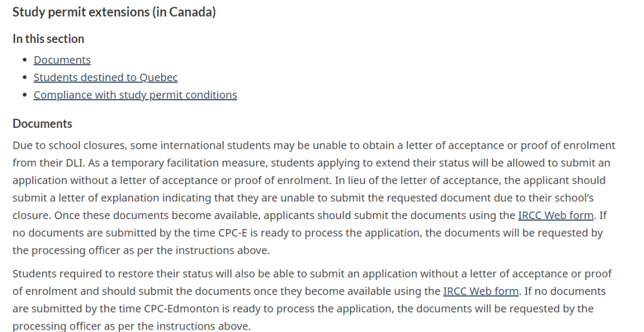Click 'Students required to restore' opening text
The image size is (644, 332).
click(83, 274)
